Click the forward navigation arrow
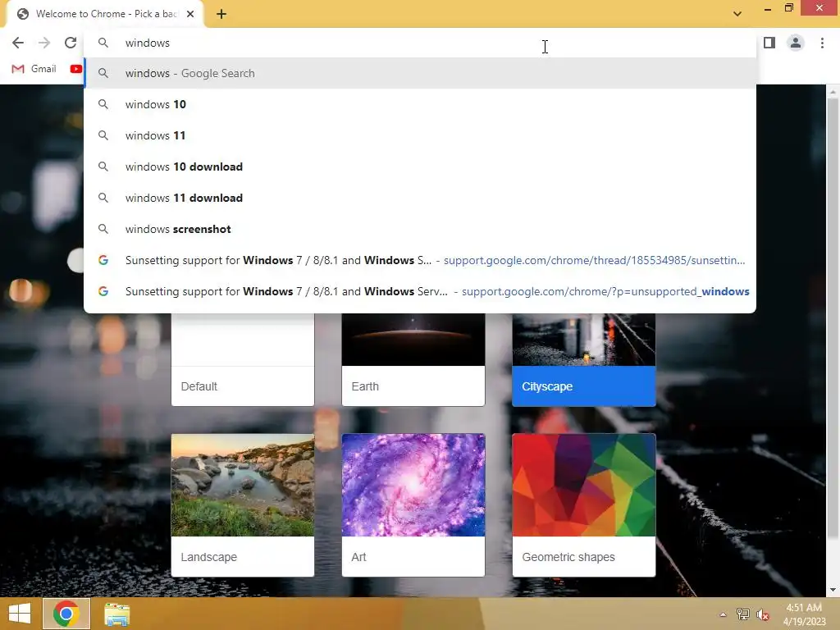Image resolution: width=840 pixels, height=630 pixels. click(44, 43)
